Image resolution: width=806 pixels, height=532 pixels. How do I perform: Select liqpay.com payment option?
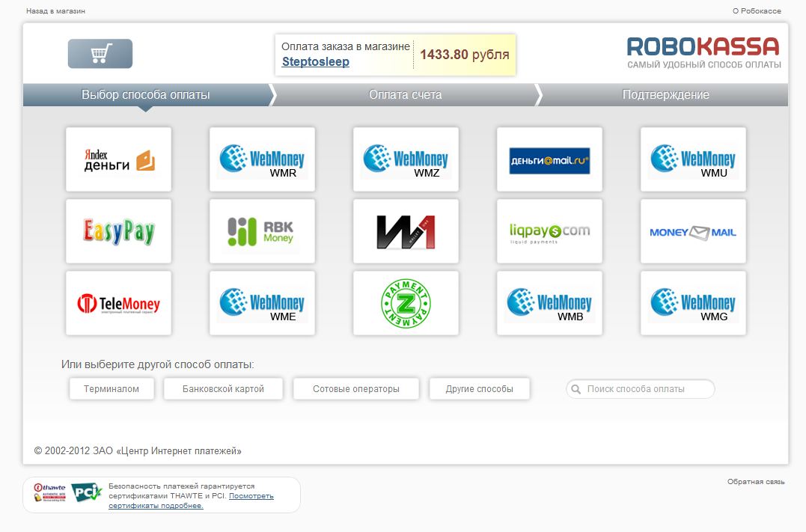(x=549, y=231)
